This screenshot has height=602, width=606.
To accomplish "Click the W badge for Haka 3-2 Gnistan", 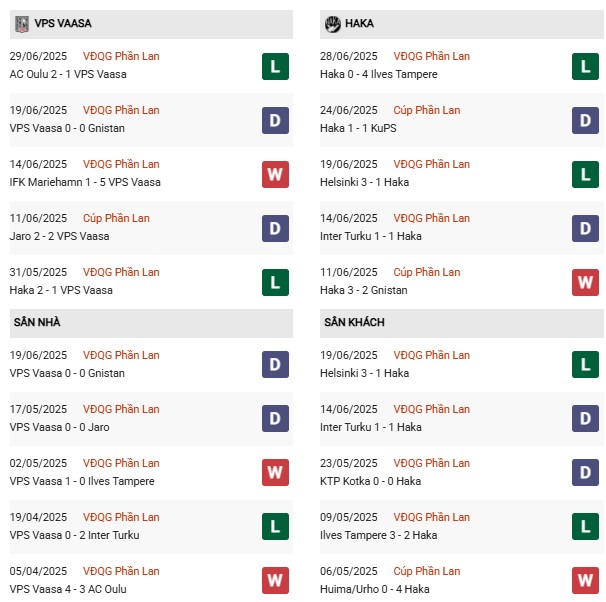I will (x=585, y=282).
